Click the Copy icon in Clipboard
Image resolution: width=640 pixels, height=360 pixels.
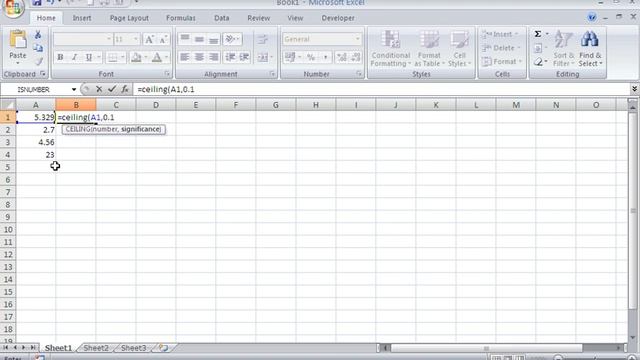(38, 48)
